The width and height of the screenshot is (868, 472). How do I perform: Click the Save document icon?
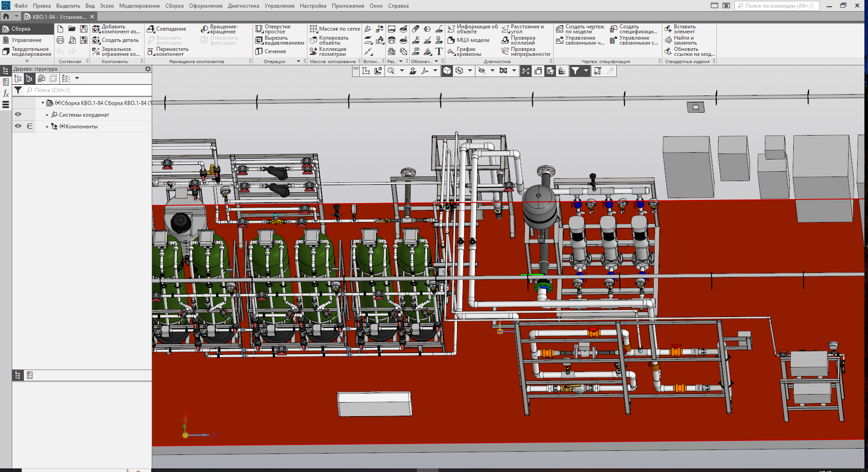[x=84, y=29]
